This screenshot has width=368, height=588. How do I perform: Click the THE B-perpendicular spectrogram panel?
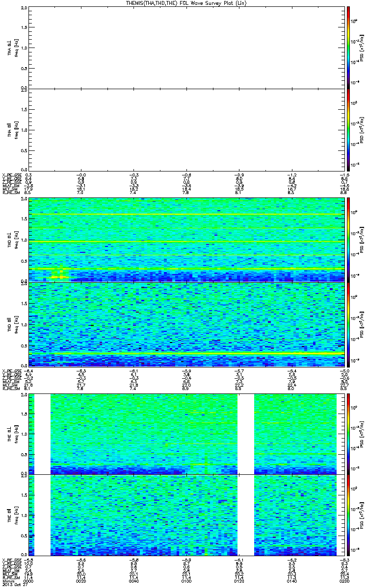coord(186,434)
